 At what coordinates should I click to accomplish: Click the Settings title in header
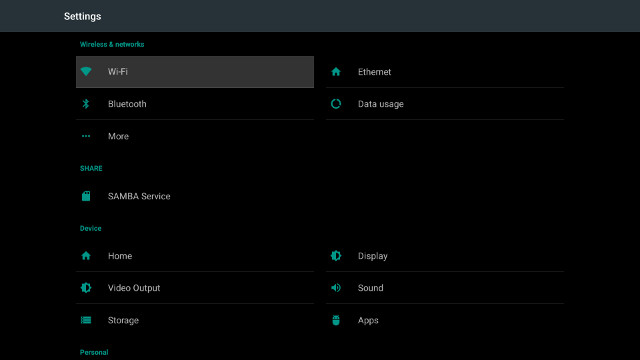(82, 16)
